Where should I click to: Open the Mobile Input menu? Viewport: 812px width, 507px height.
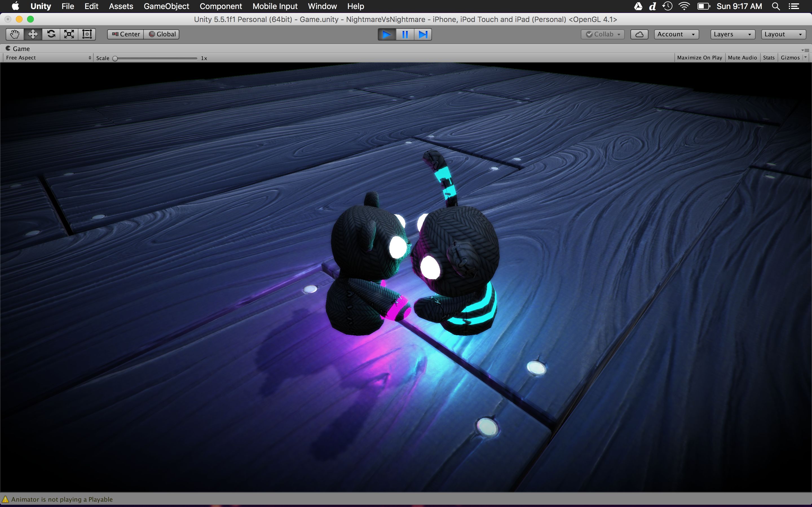pyautogui.click(x=275, y=6)
